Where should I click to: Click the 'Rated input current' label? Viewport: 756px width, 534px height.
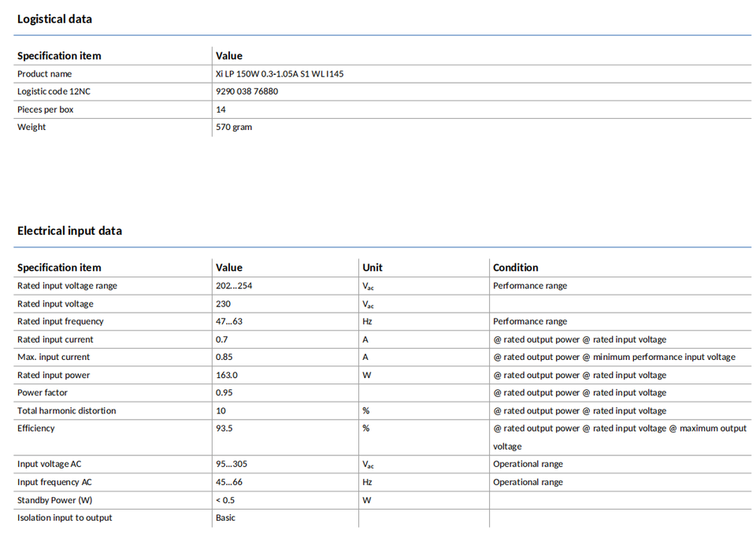(x=55, y=339)
